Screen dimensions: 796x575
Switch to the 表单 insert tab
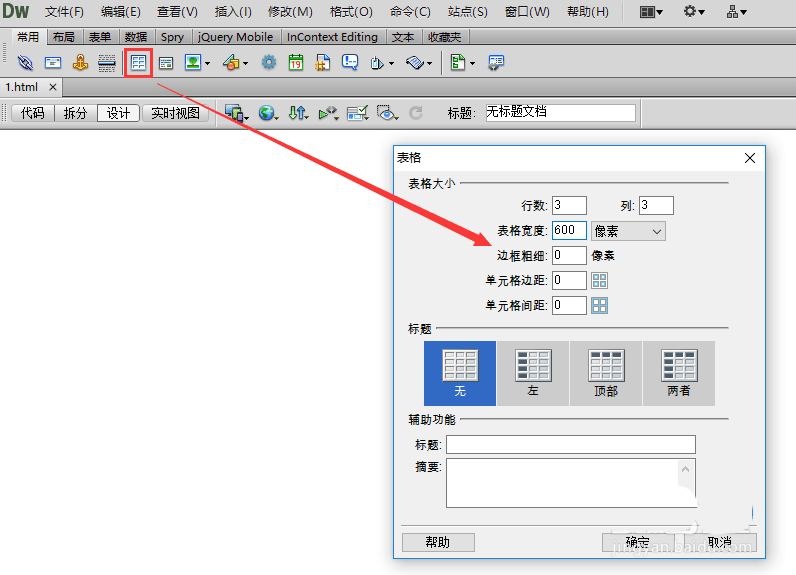coord(100,37)
